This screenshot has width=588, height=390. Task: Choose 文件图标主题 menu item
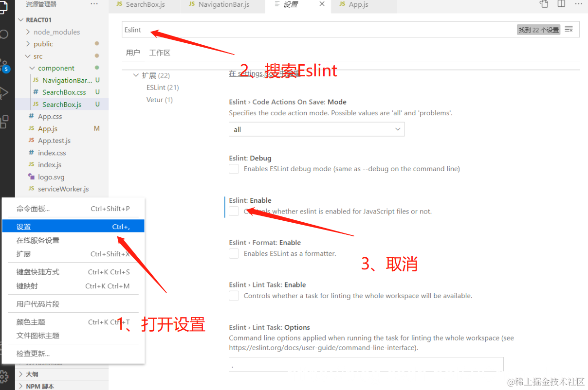pos(73,336)
